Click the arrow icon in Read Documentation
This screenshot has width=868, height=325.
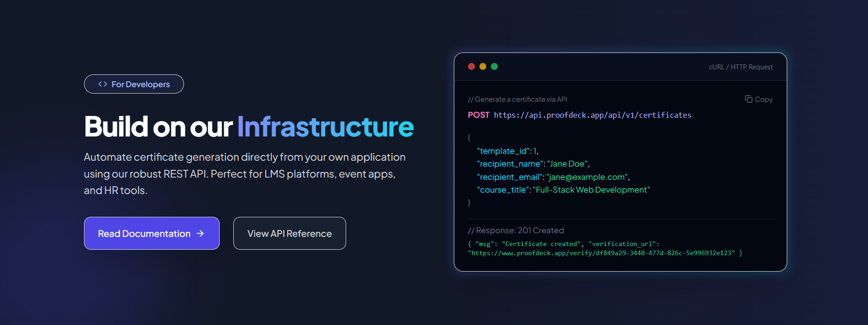200,233
